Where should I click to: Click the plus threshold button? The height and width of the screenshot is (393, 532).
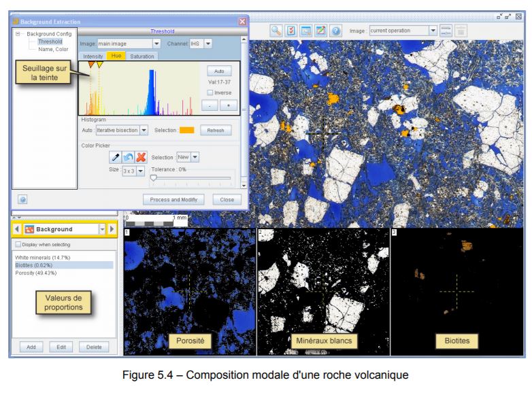(229, 105)
